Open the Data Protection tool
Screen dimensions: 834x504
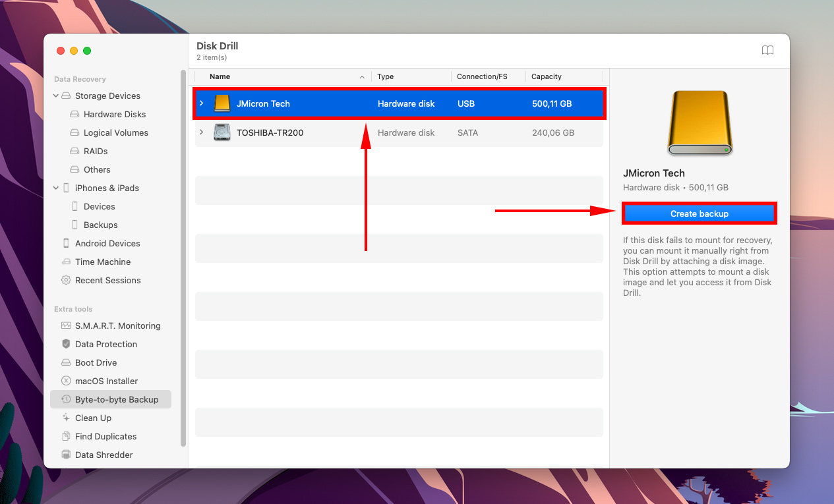pos(105,344)
